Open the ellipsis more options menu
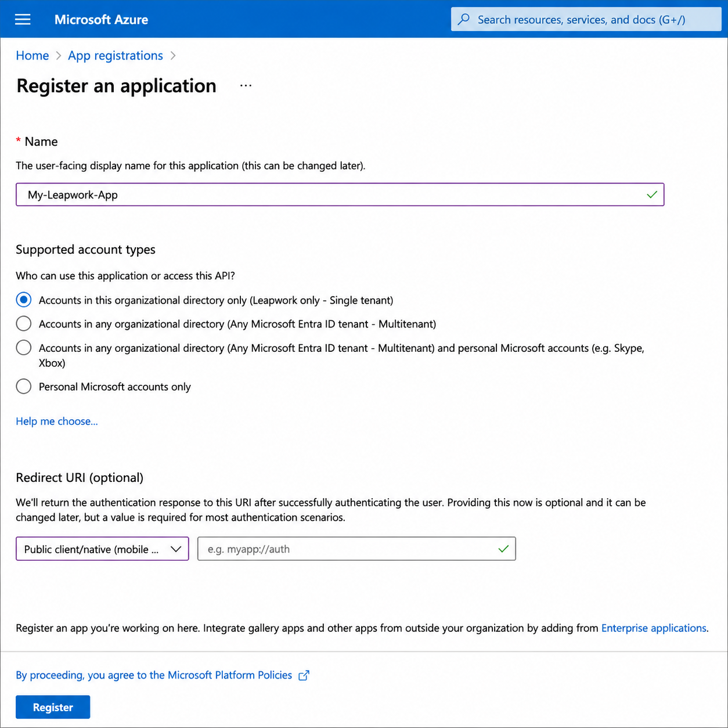728x728 pixels. [x=246, y=85]
